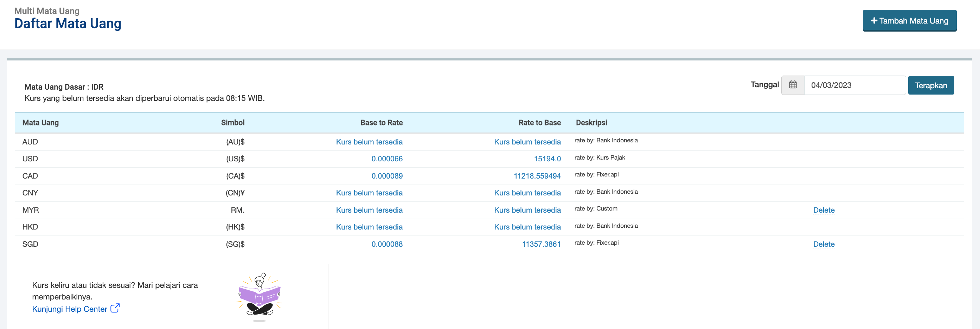The width and height of the screenshot is (980, 329).
Task: Click the (CA)$ symbol cell
Action: tap(235, 176)
